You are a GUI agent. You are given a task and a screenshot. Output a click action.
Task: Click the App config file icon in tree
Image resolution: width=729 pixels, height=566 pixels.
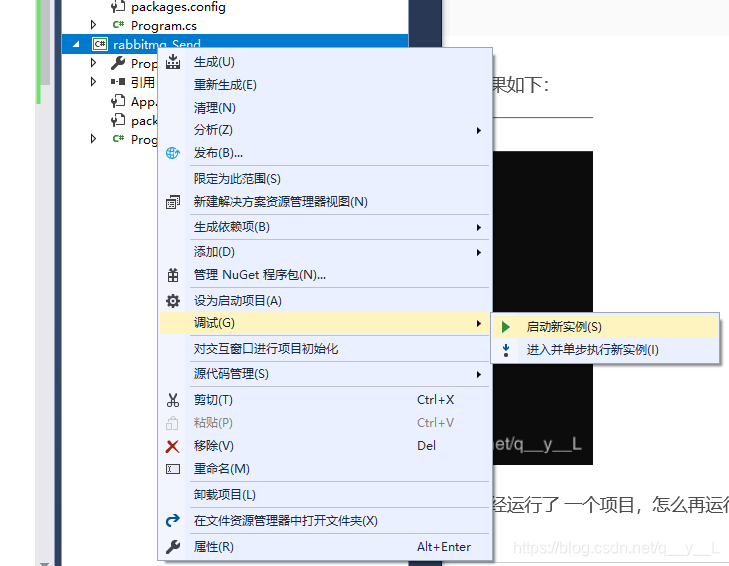point(118,101)
